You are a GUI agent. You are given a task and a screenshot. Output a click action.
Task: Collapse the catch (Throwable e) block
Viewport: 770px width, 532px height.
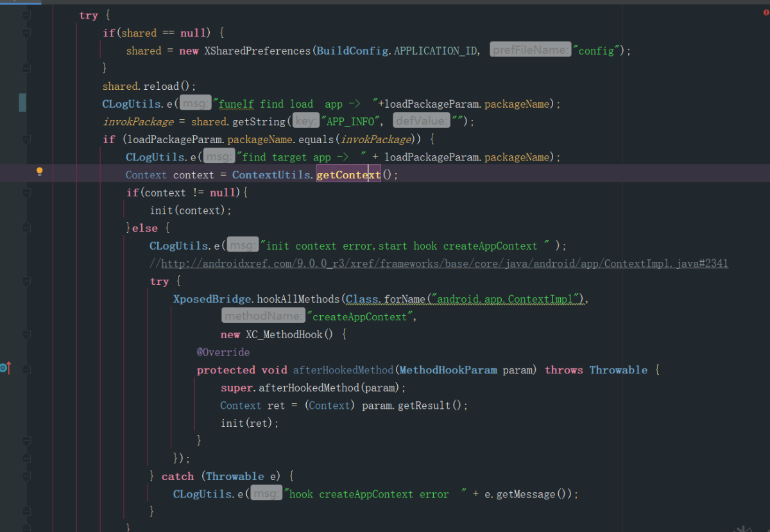pyautogui.click(x=26, y=476)
